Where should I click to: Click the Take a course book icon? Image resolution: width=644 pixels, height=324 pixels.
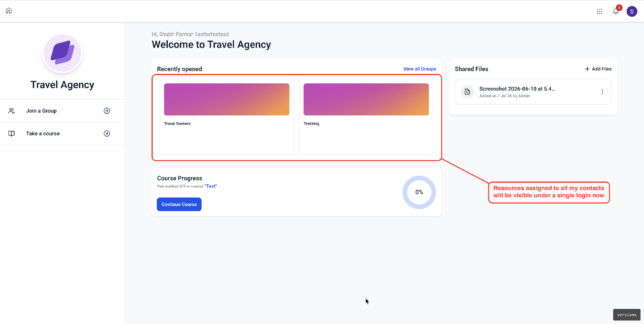(x=11, y=133)
